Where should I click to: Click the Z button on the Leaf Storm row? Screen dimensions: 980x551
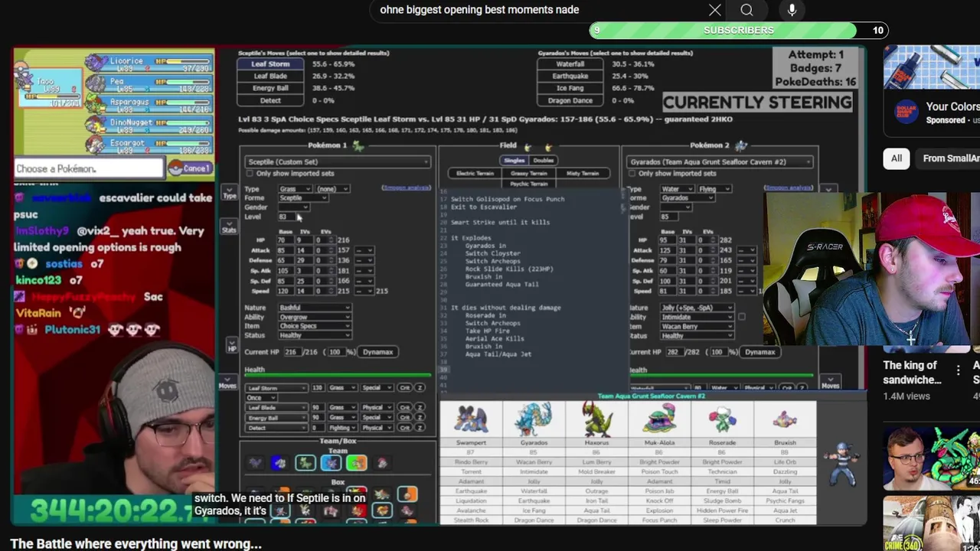pos(420,388)
